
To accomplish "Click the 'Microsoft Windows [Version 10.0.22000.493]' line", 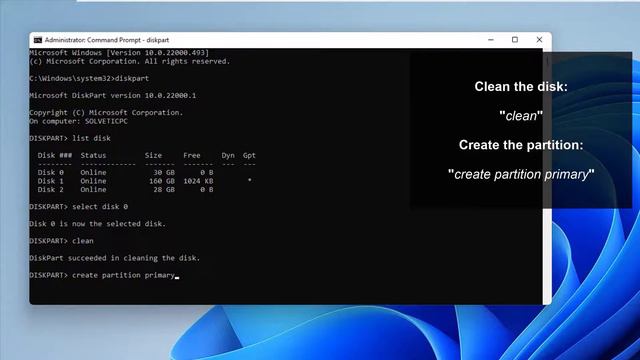I will 119,53.
